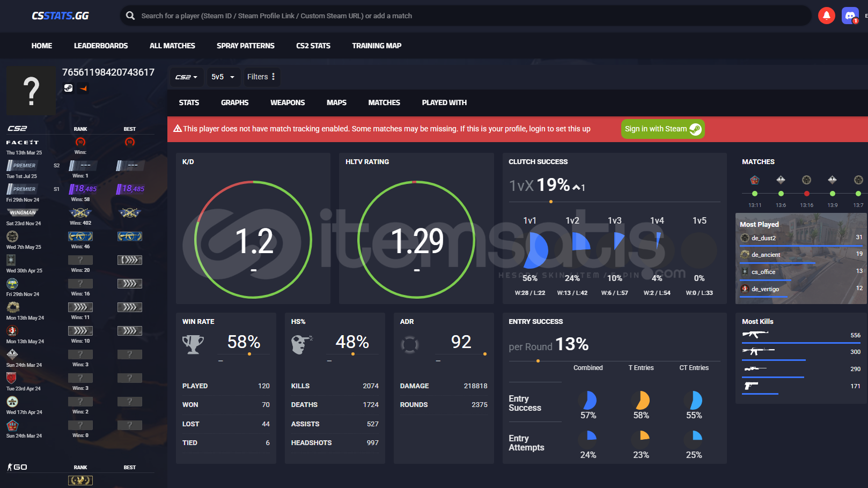This screenshot has width=868, height=488.
Task: Open ALL MATCHES in the navigation
Action: [x=172, y=46]
